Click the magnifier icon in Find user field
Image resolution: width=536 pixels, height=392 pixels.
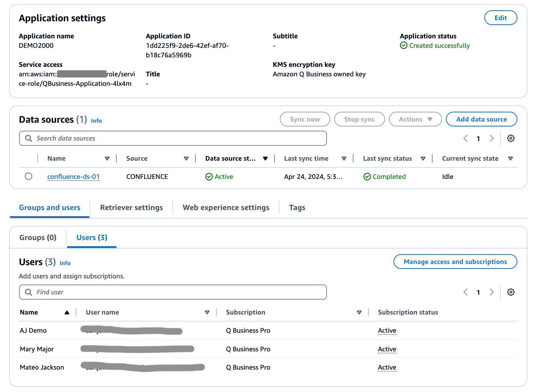[29, 292]
